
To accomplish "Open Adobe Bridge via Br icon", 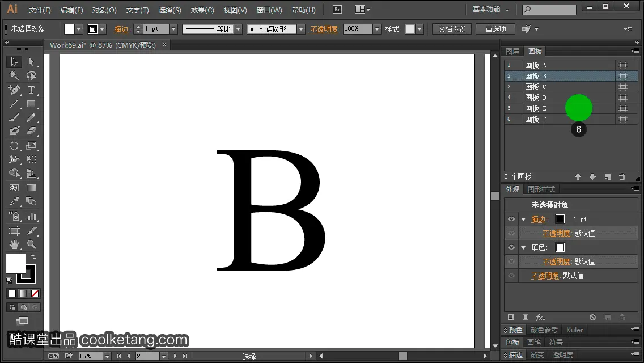I will (x=337, y=10).
